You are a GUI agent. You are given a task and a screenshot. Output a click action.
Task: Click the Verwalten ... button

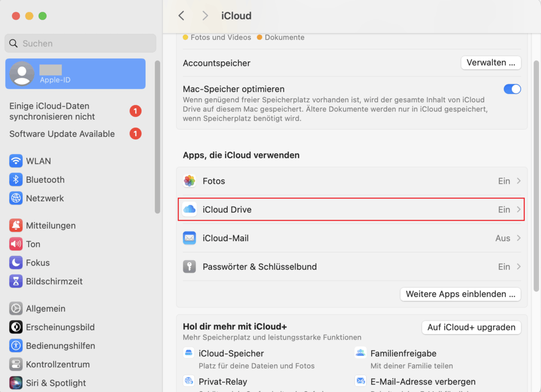tap(491, 63)
